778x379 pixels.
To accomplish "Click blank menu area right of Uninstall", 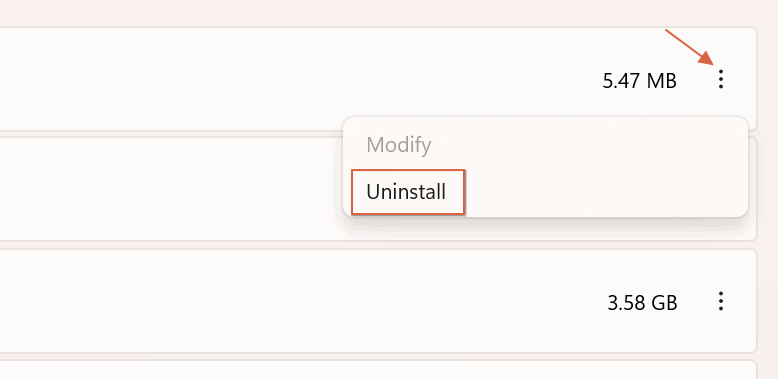I will (x=605, y=192).
